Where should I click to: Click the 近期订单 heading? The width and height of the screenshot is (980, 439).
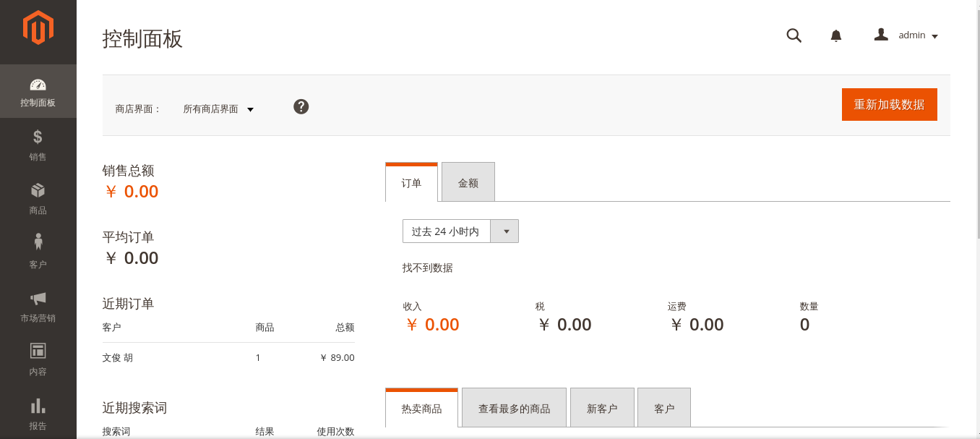coord(129,304)
